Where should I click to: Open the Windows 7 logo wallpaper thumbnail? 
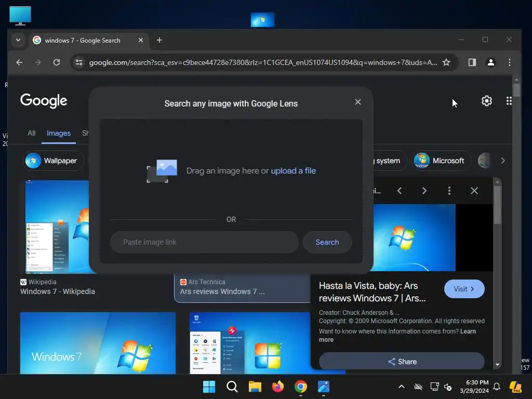coord(98,343)
